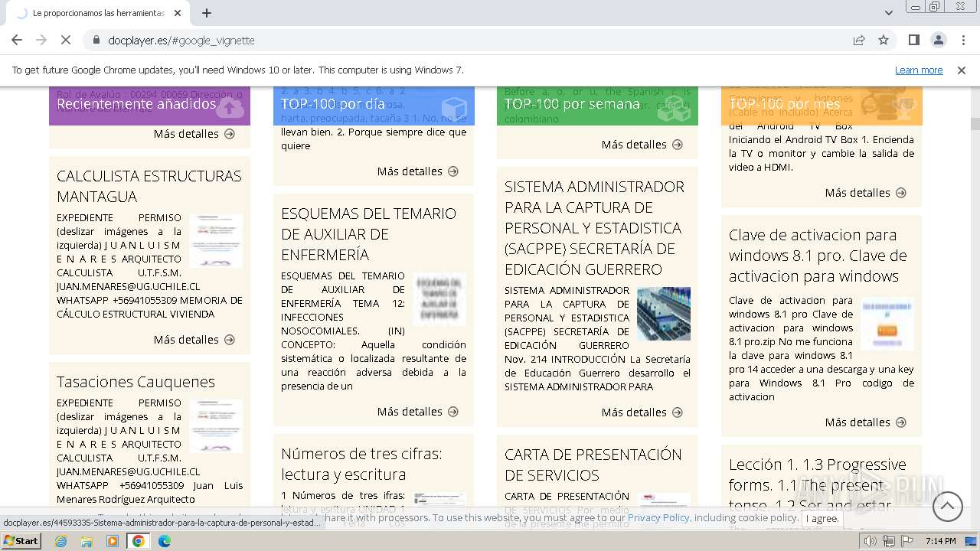Open thumbnail of Esquemas del Temario document
Screen dimensions: 980x551
tap(439, 299)
